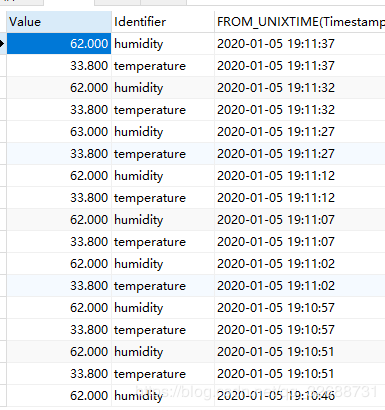Click the timestamp 2020-01-05 19:11:32 humidity row
385x410 pixels.
(300, 88)
